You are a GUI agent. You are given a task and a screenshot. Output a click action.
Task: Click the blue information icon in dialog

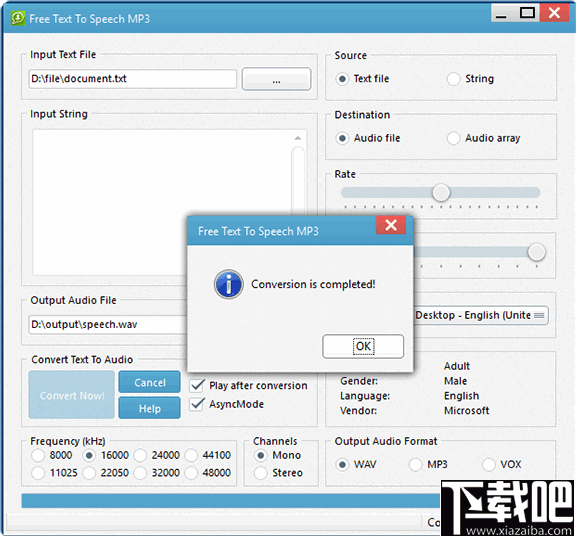pos(228,284)
